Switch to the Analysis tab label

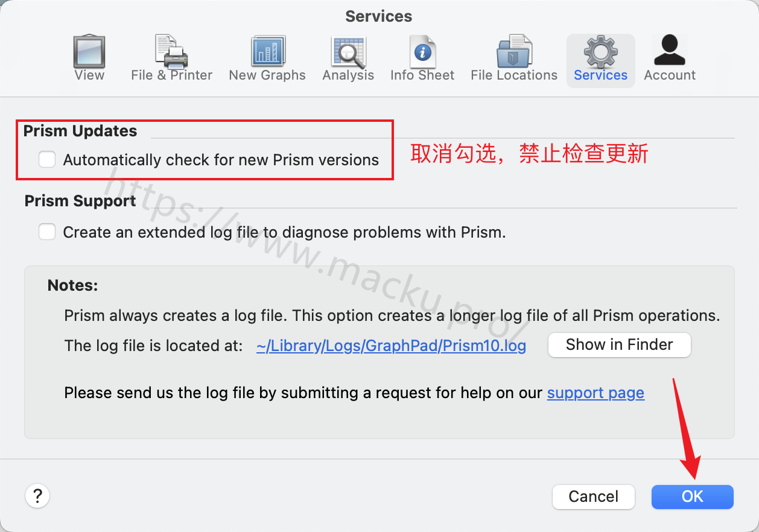pyautogui.click(x=348, y=75)
